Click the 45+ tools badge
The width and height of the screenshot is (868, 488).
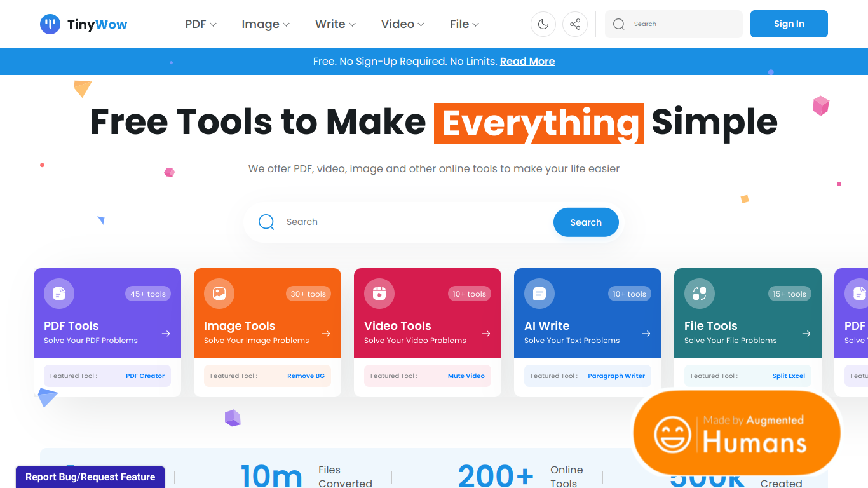pos(148,294)
